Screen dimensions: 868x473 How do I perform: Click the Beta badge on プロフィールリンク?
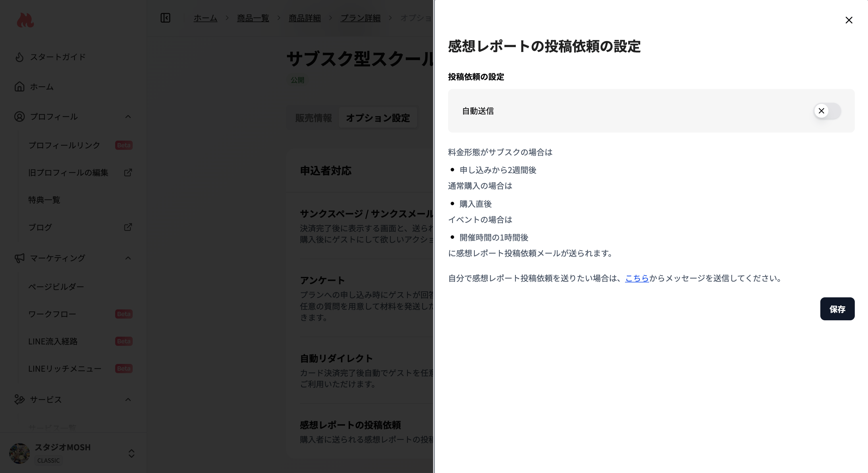[124, 145]
